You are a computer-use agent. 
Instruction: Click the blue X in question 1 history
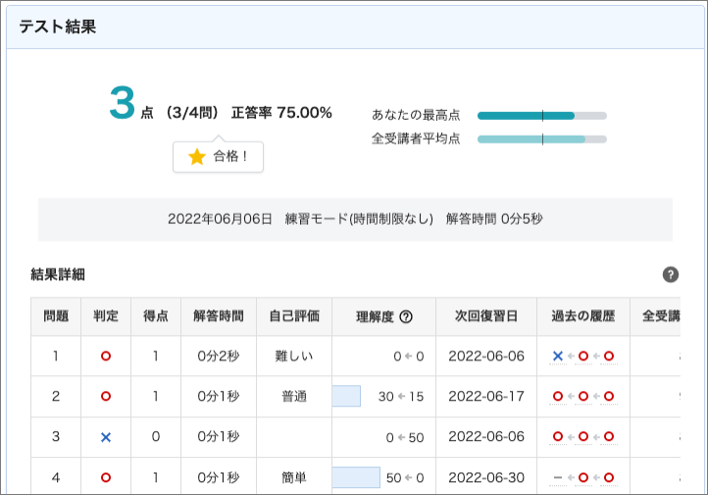(x=557, y=356)
